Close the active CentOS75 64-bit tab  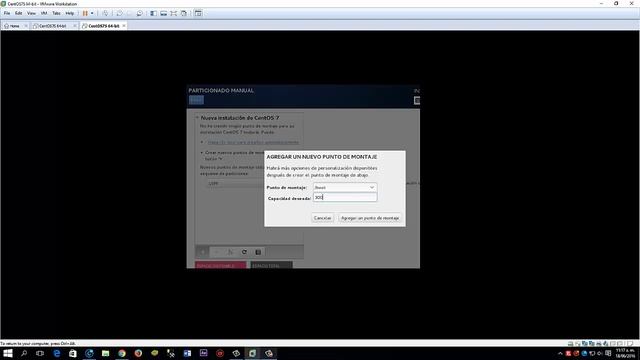coord(124,26)
